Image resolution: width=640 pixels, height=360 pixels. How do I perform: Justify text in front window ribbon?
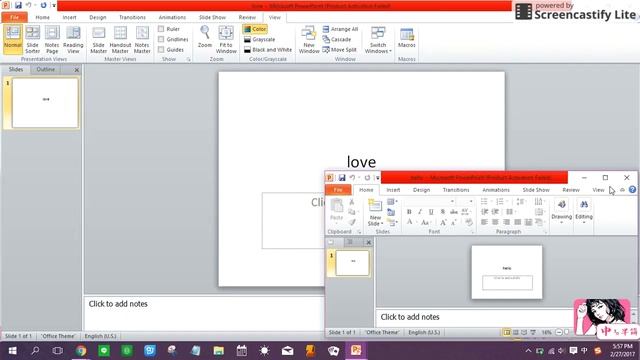click(517, 222)
